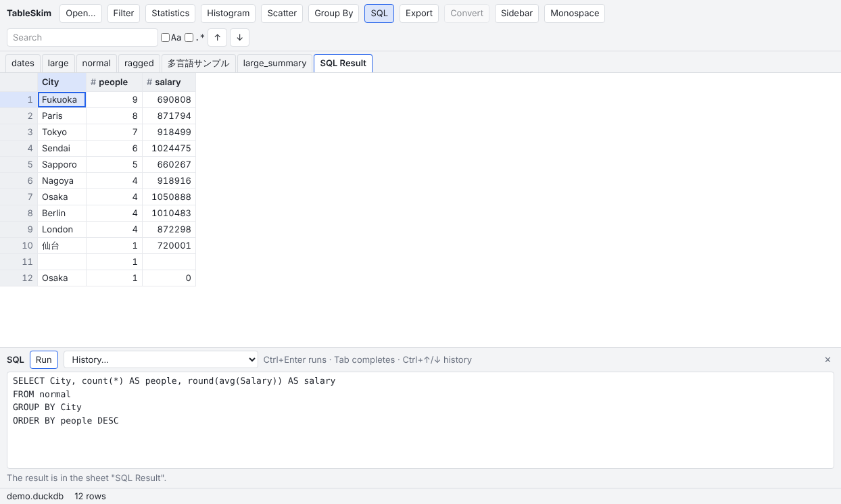Screen dimensions: 841x504
Task: Select the Sapporo cell
Action: pyautogui.click(x=62, y=164)
